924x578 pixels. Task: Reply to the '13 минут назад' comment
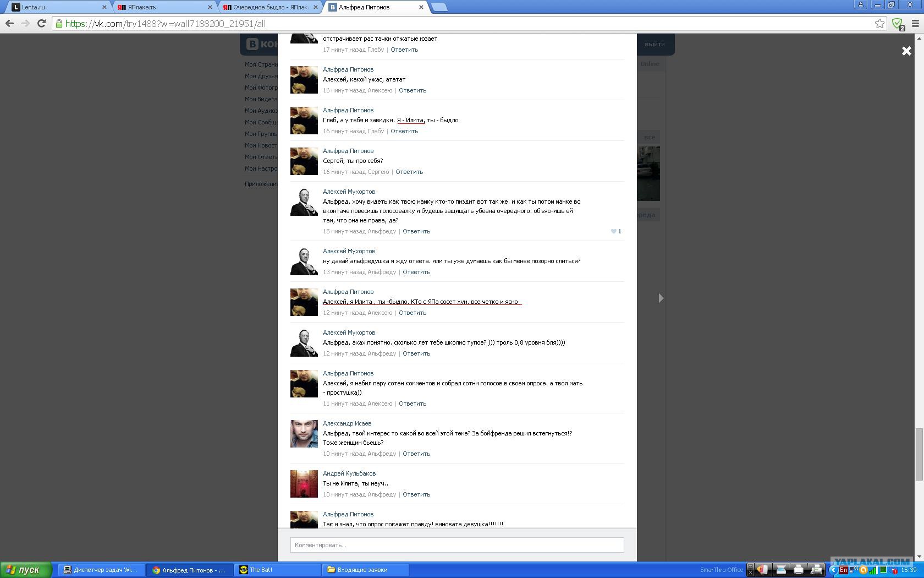point(416,272)
